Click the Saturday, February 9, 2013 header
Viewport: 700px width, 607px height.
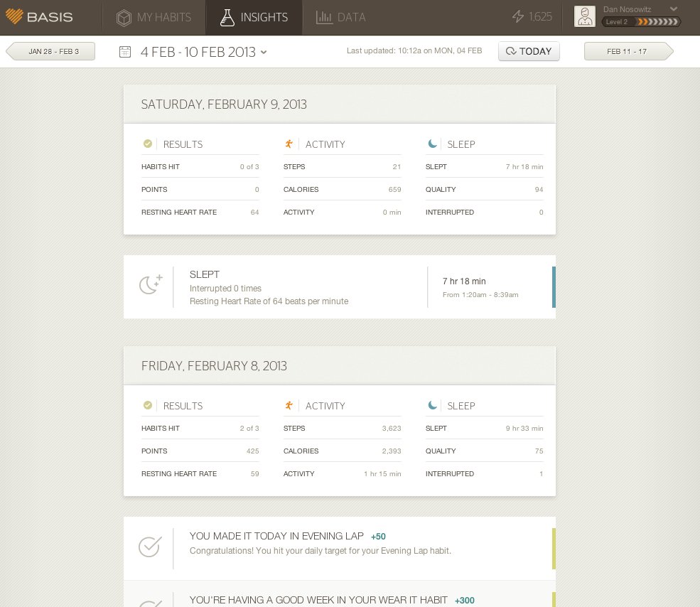click(224, 104)
